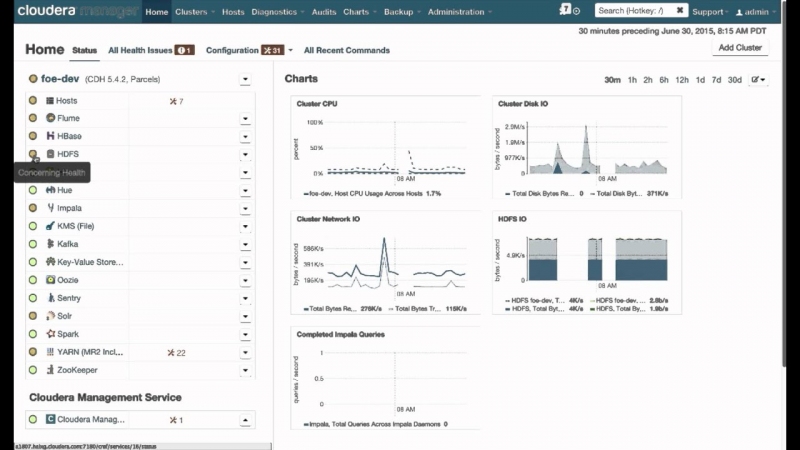Open the Flume service actions dropdown
The height and width of the screenshot is (450, 800).
click(x=245, y=118)
